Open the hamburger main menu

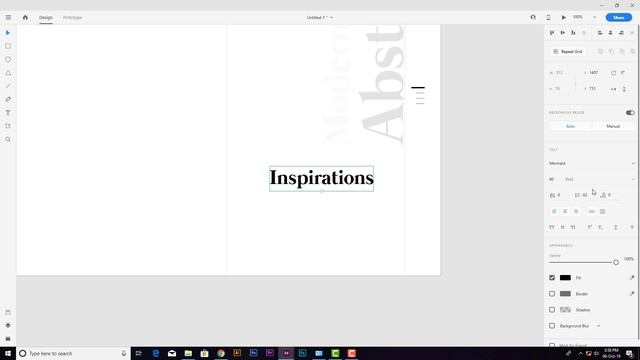point(8,18)
